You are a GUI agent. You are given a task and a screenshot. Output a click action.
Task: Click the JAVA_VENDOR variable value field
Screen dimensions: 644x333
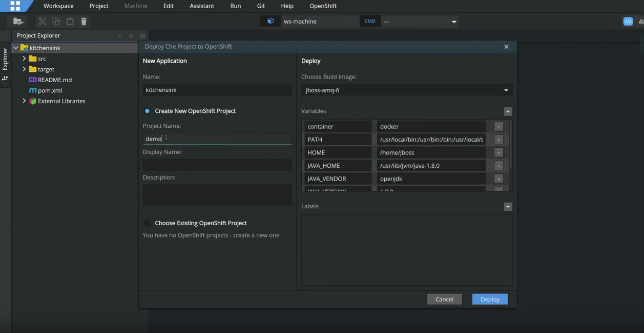tap(431, 179)
